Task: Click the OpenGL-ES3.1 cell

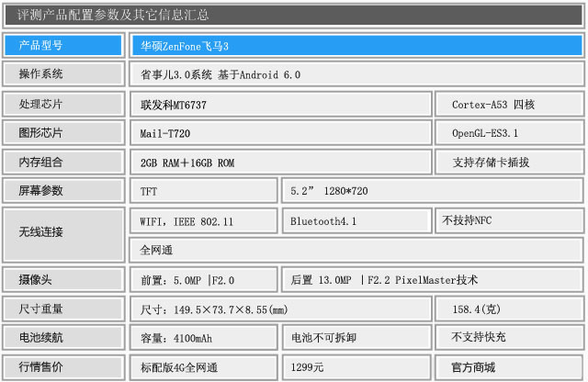Action: (x=509, y=133)
